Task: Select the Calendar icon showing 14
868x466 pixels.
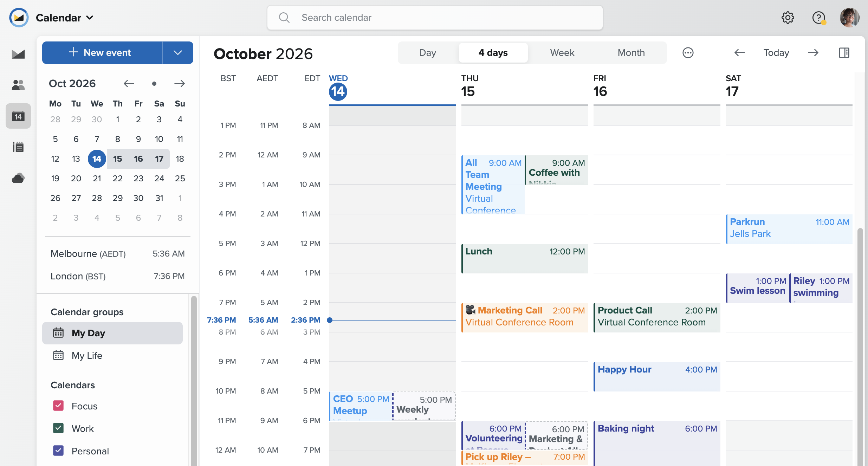Action: pos(18,116)
